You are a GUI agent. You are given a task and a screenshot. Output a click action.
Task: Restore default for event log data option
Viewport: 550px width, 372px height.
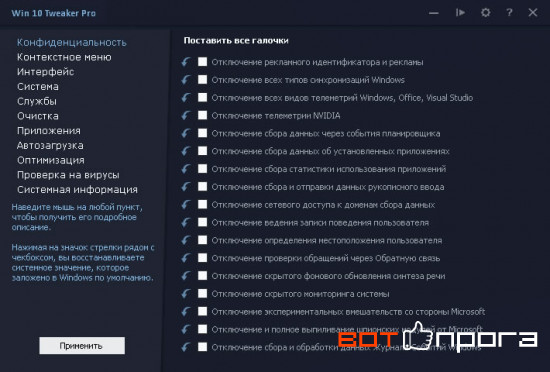(x=186, y=347)
